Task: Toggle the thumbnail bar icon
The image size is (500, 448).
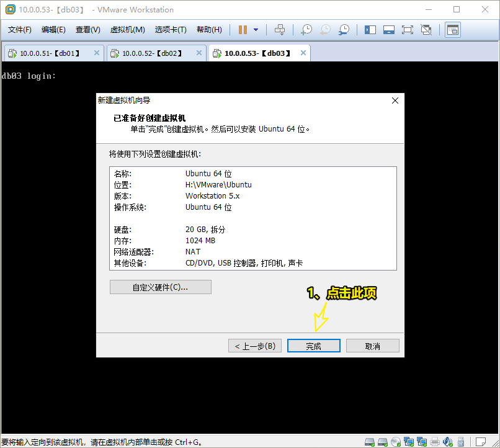Action: [x=389, y=30]
